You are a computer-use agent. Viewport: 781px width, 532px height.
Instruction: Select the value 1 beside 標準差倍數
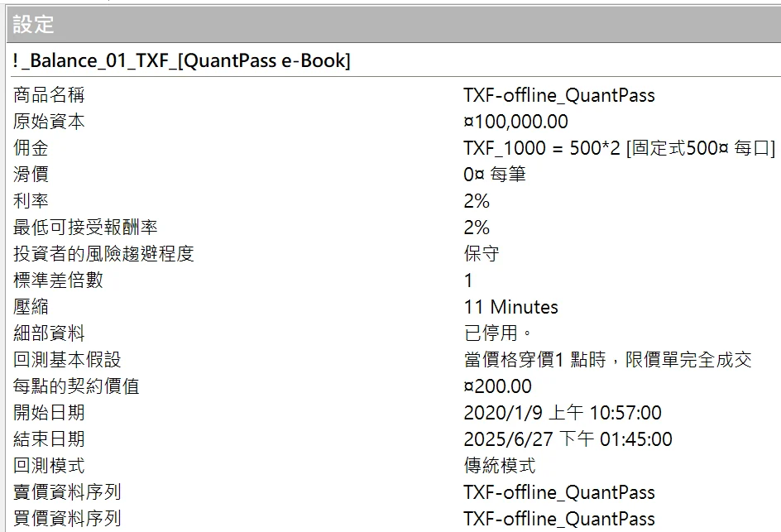pos(468,280)
